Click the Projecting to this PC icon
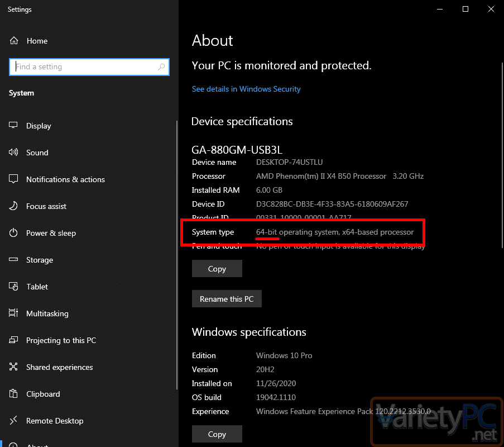504x447 pixels. pos(13,340)
